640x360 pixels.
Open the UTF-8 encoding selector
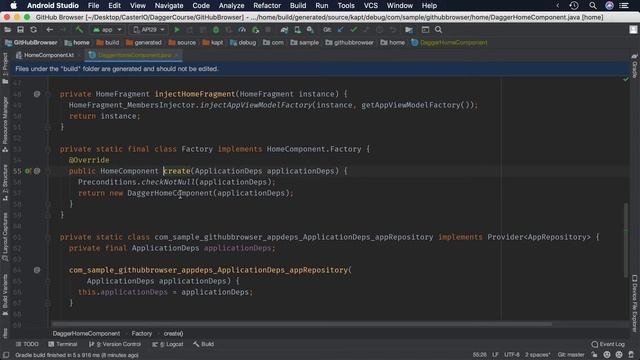click(x=511, y=355)
